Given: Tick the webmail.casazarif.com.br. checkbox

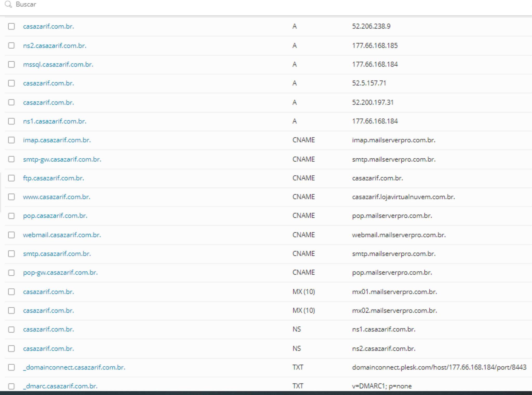Looking at the screenshot, I should coord(11,235).
